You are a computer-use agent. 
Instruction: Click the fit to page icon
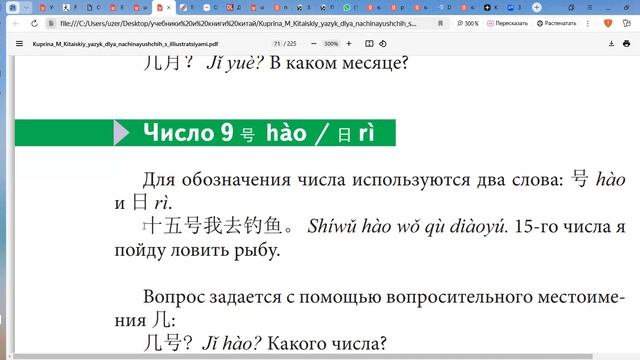tap(369, 43)
